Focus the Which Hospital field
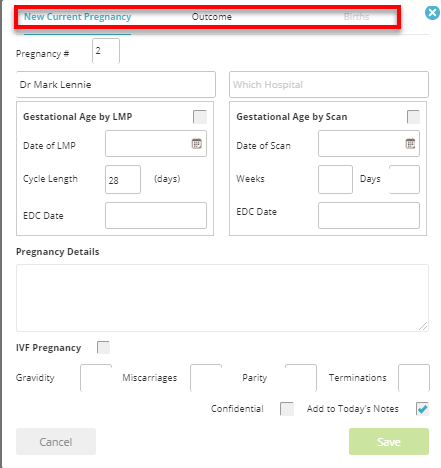441x468 pixels. pyautogui.click(x=329, y=84)
